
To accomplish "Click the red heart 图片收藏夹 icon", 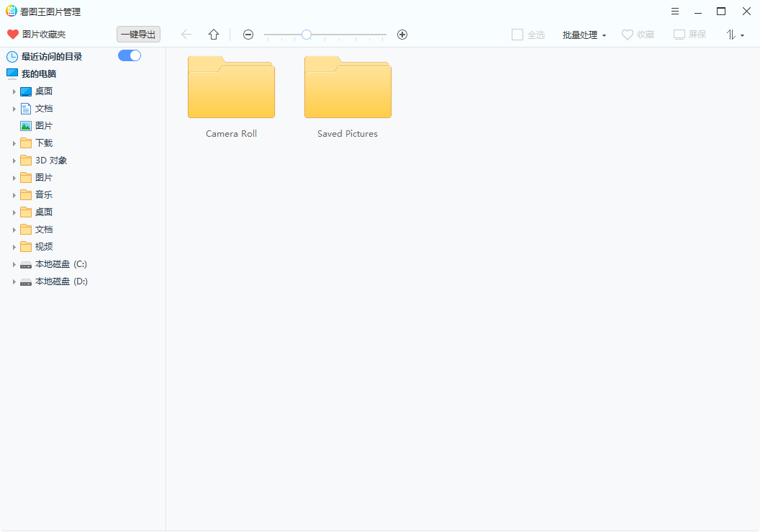I will pos(12,34).
